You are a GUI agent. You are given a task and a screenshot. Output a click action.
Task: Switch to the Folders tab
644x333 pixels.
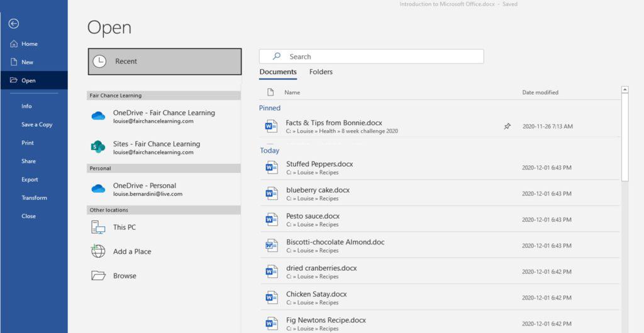click(321, 72)
